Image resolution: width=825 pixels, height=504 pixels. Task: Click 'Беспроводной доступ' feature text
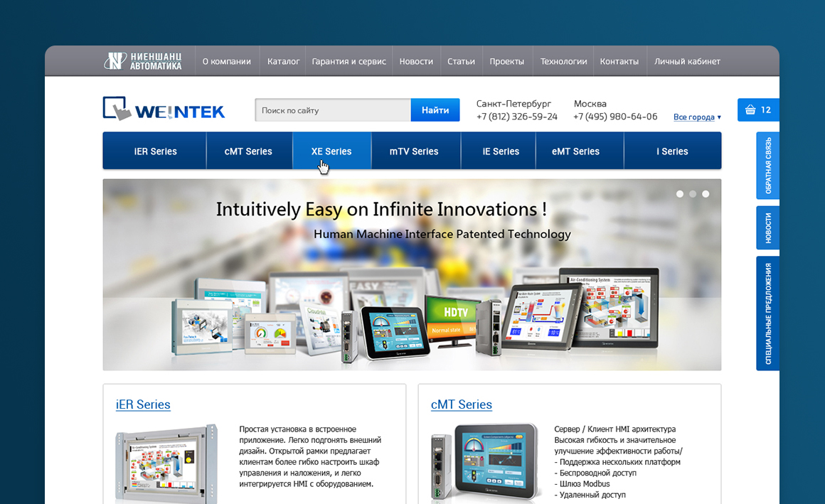pos(595,473)
